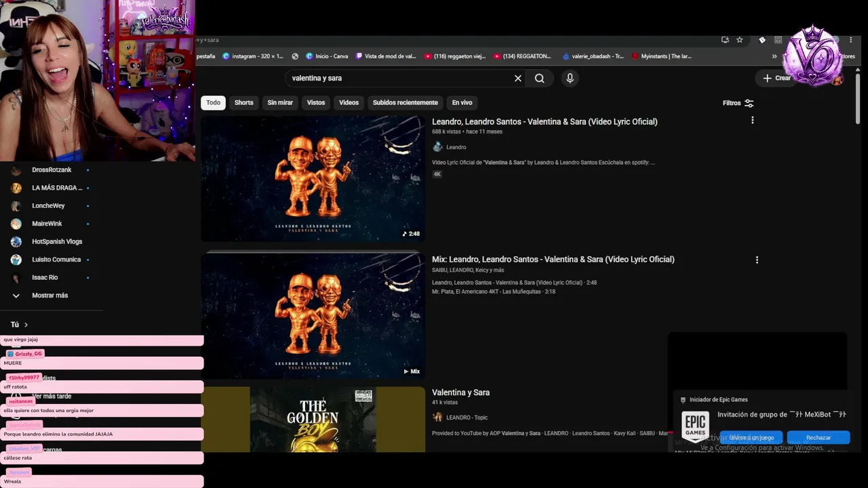
Task: Click the Epic Games logo in the notification
Action: (x=695, y=427)
